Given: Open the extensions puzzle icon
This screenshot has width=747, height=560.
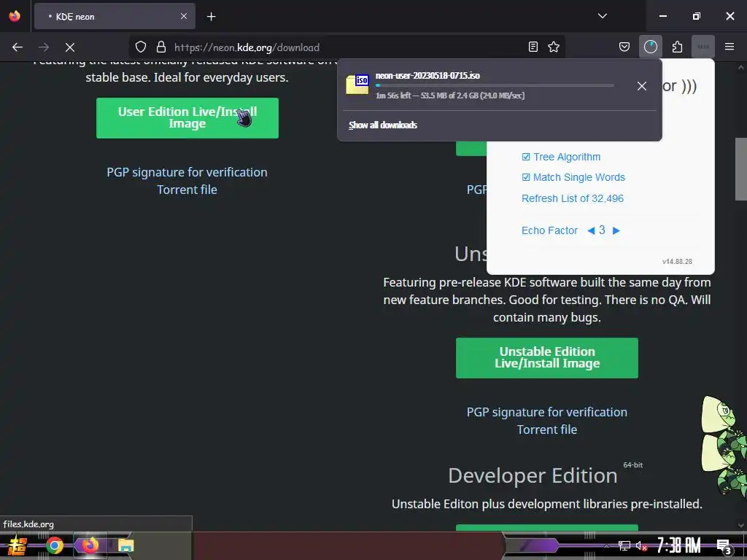Looking at the screenshot, I should 677,47.
